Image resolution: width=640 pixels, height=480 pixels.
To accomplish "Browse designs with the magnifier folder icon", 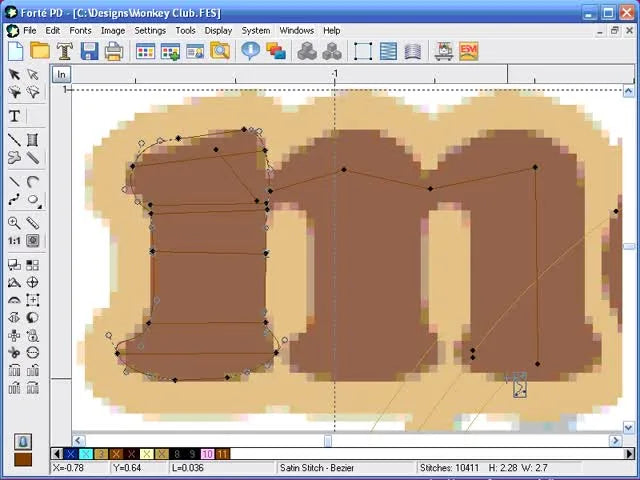I will 220,51.
